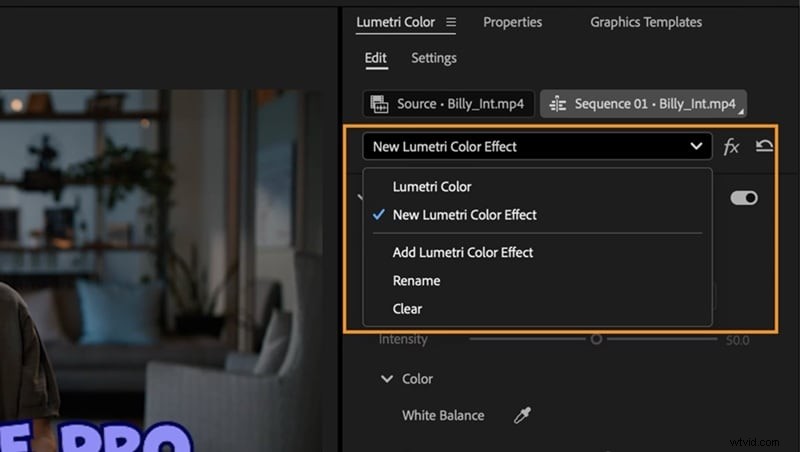This screenshot has height=452, width=800.
Task: Click the fx effect bypass icon
Action: click(731, 147)
